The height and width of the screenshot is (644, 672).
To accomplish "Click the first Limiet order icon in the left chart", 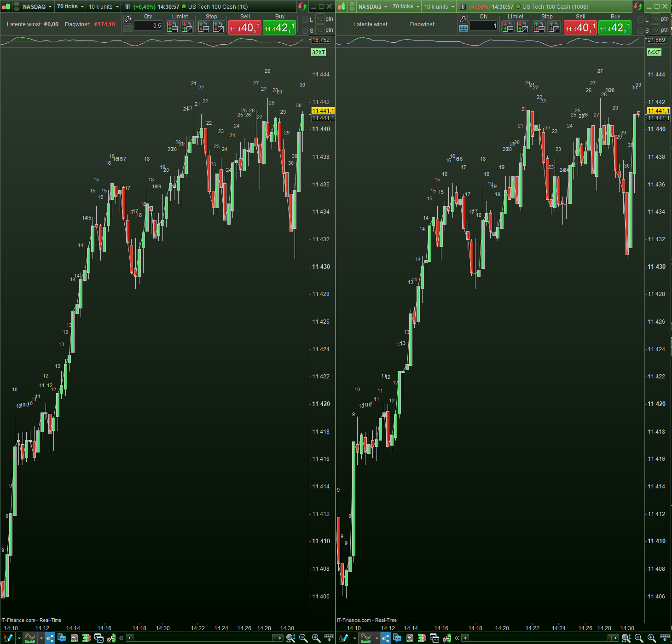I will coord(172,27).
